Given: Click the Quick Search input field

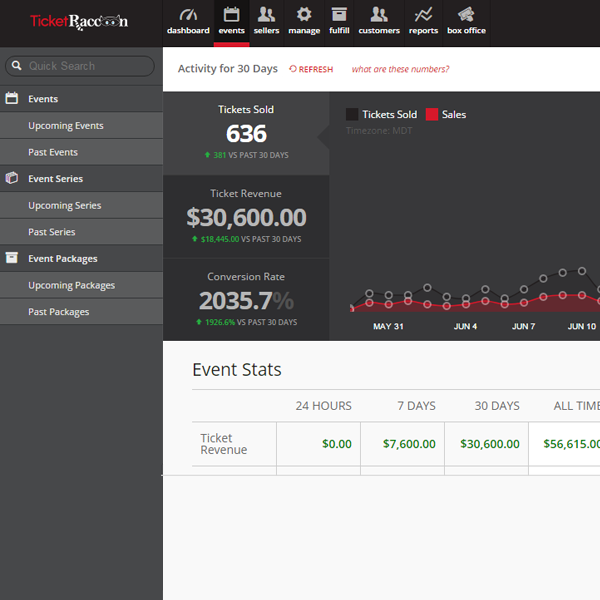Looking at the screenshot, I should pyautogui.click(x=85, y=66).
